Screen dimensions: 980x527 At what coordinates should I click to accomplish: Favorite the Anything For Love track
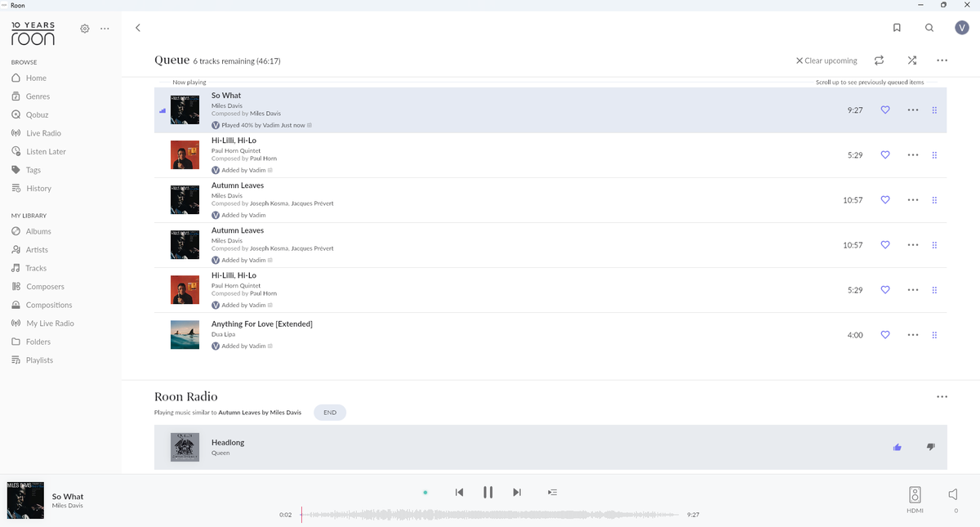coord(885,335)
